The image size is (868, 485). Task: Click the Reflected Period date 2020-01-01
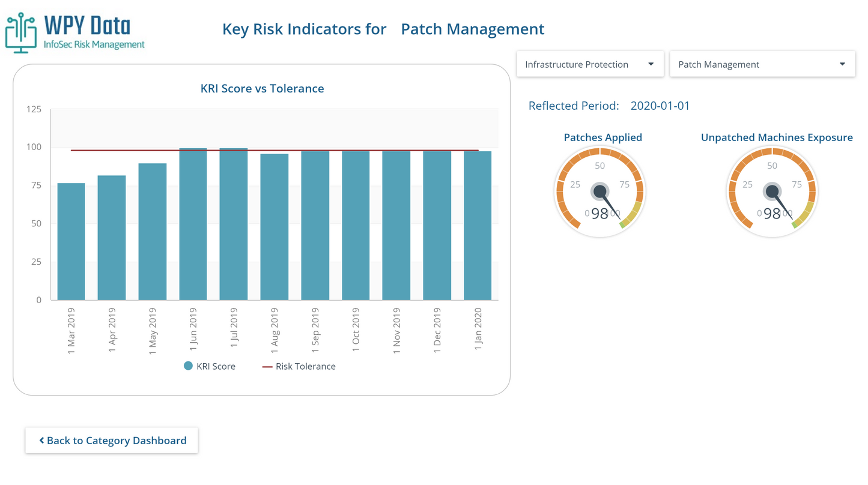(660, 106)
